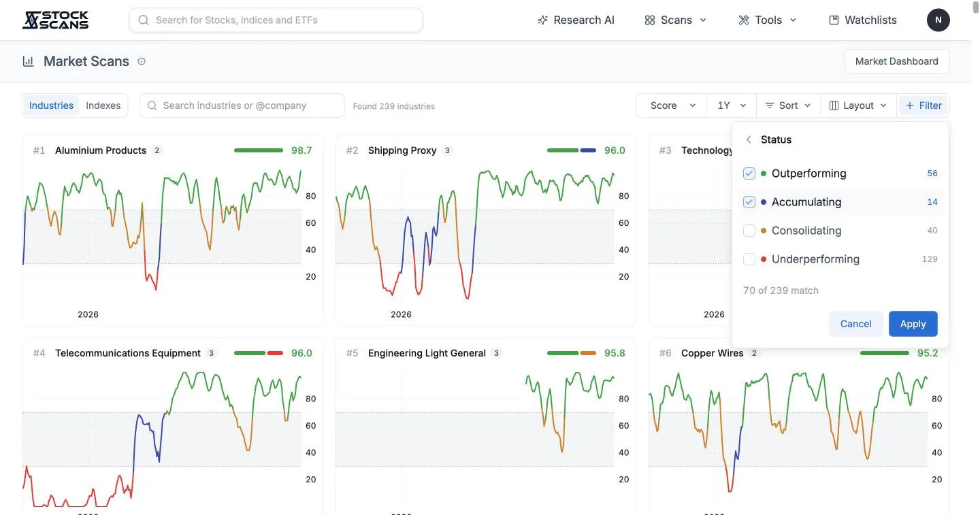
Task: Expand the Scans menu chevron
Action: pyautogui.click(x=703, y=20)
